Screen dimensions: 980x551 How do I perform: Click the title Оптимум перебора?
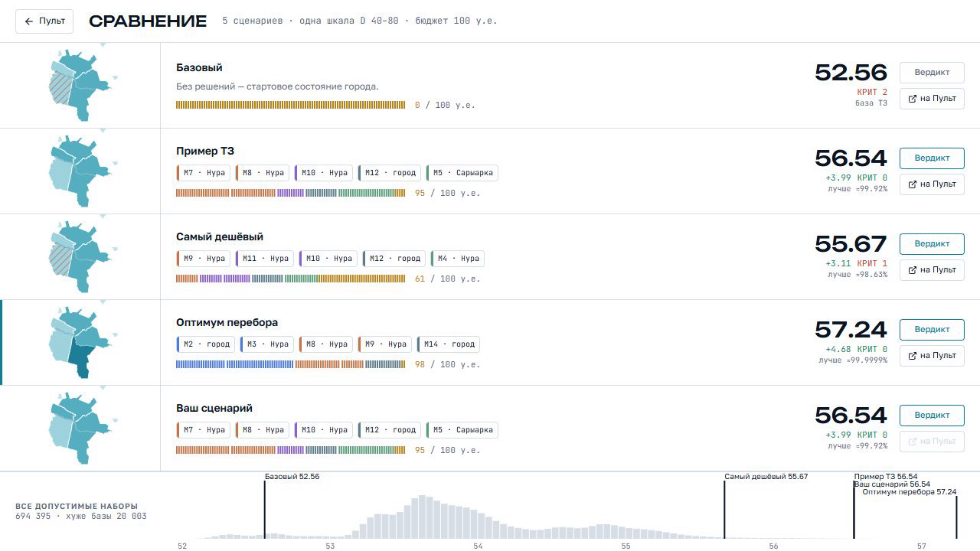pyautogui.click(x=227, y=322)
